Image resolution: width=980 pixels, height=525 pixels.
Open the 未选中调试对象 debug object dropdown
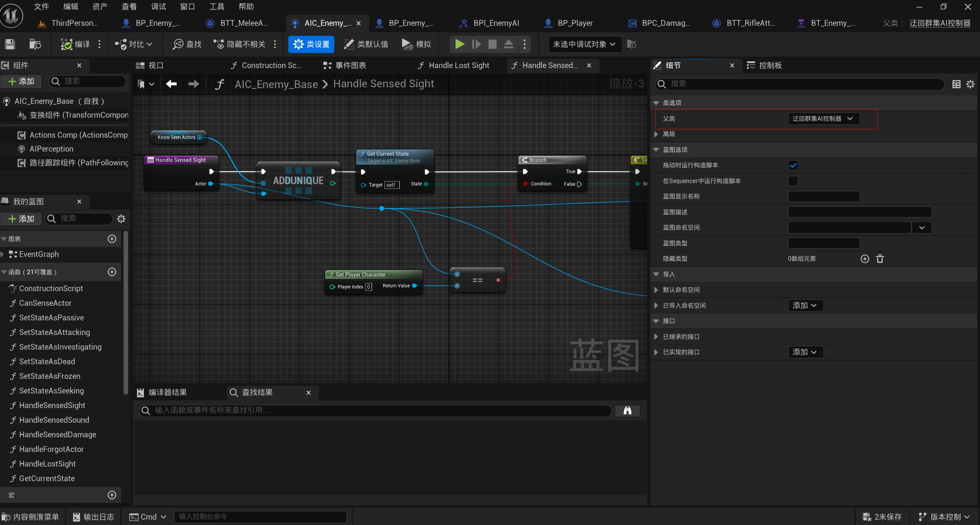coord(584,44)
